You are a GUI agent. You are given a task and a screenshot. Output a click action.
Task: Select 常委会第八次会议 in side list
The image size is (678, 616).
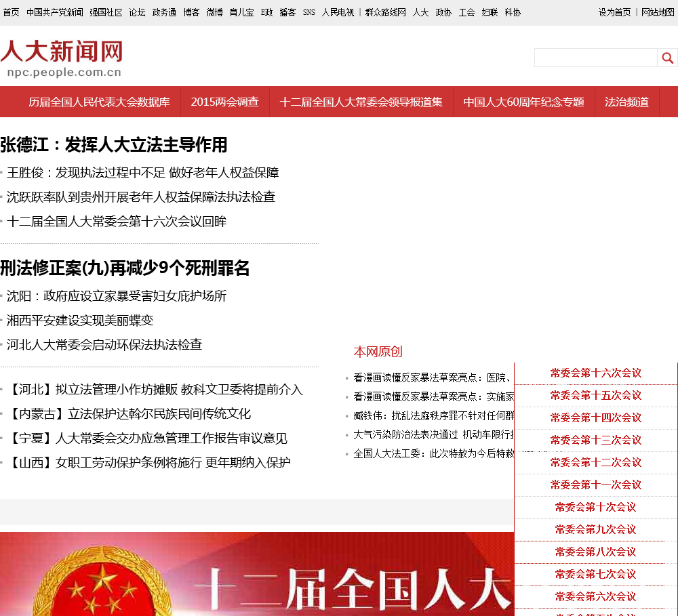[596, 552]
